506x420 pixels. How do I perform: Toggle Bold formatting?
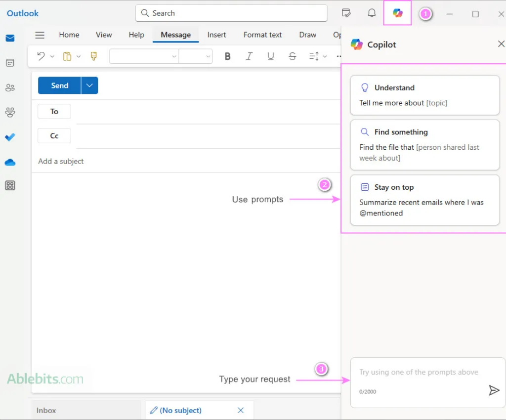[x=227, y=56]
